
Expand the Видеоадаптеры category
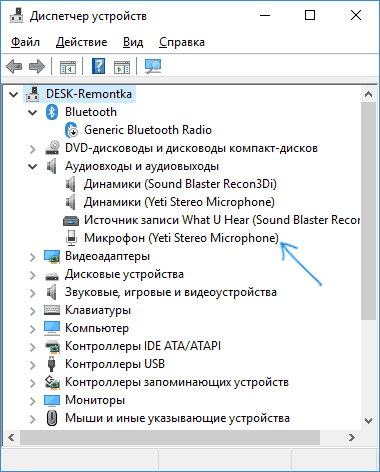33,257
